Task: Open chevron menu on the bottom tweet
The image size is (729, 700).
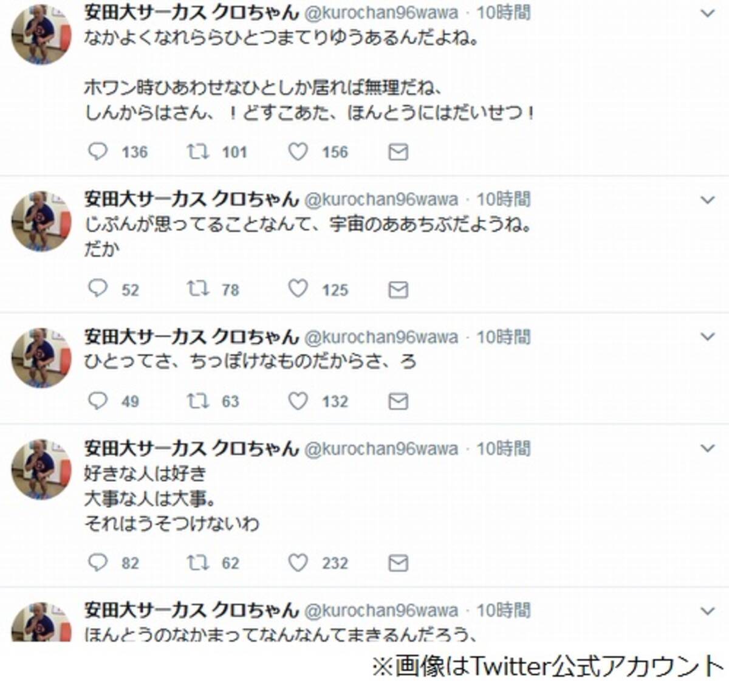Action: [708, 611]
